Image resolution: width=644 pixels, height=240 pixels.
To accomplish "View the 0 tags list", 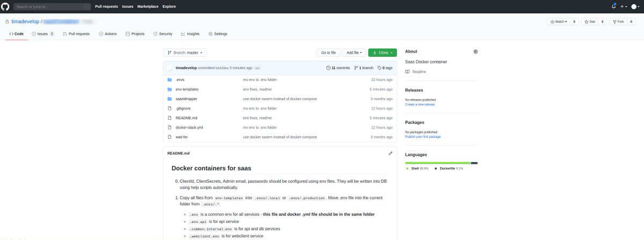I will (385, 68).
